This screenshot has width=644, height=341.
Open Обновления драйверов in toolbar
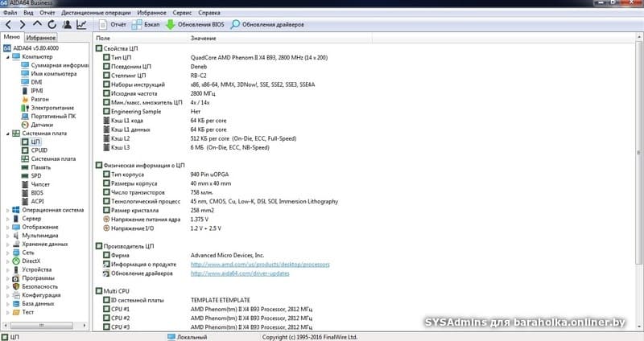click(x=267, y=25)
